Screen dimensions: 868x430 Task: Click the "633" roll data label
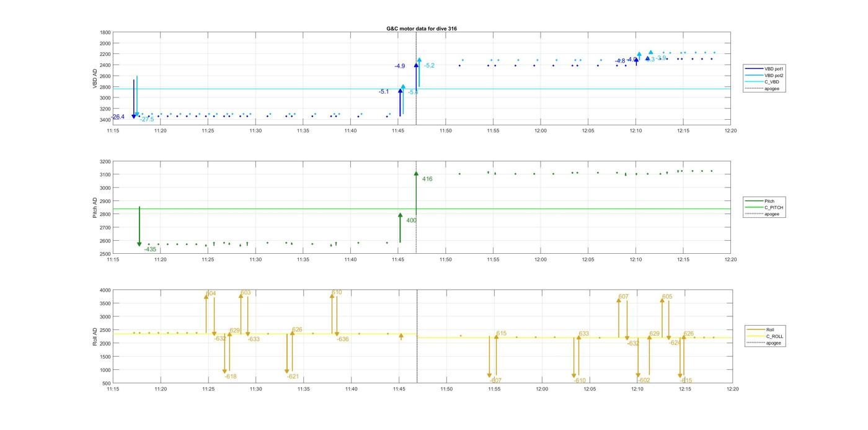[583, 334]
